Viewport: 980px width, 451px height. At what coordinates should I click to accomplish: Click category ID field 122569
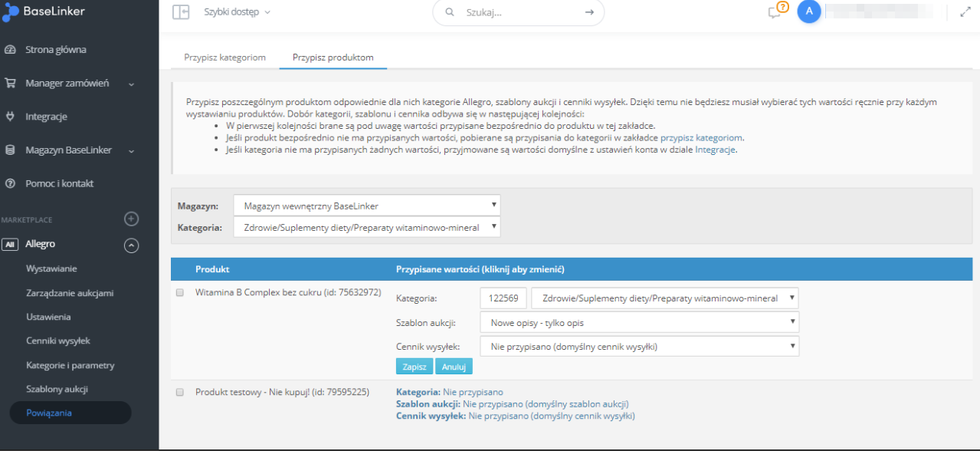click(503, 298)
